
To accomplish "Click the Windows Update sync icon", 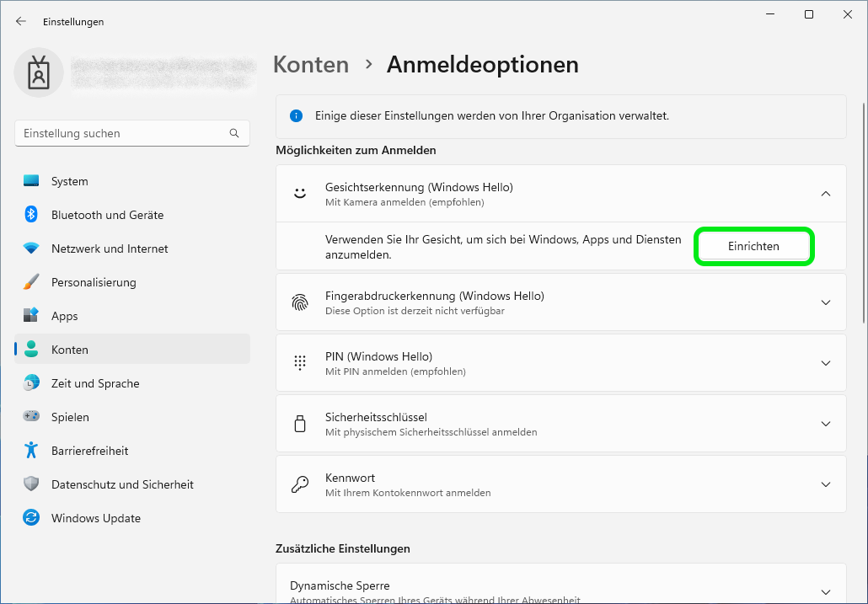I will [x=31, y=518].
